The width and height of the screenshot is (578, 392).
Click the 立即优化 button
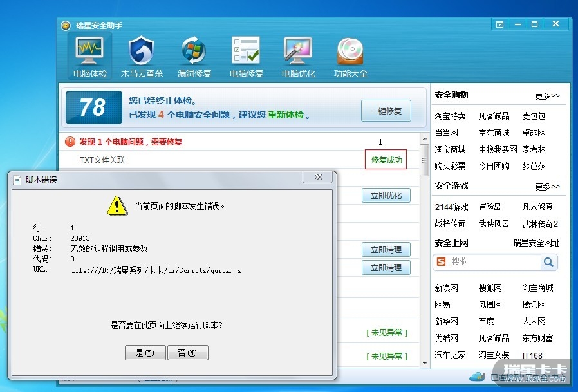point(386,196)
